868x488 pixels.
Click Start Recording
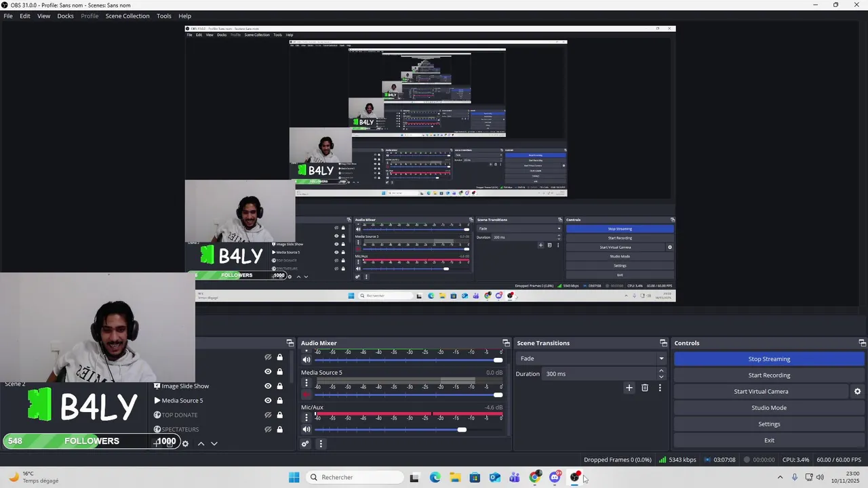(769, 375)
